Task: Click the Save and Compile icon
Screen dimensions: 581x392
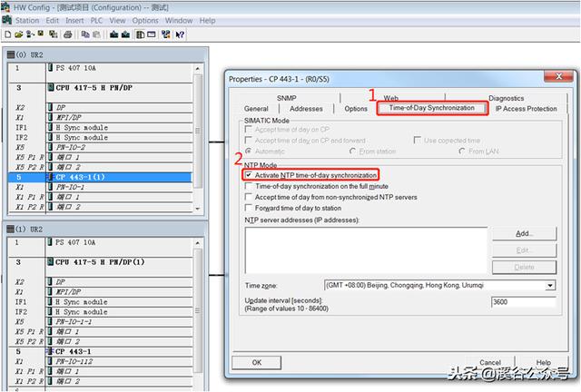Action: click(54, 34)
